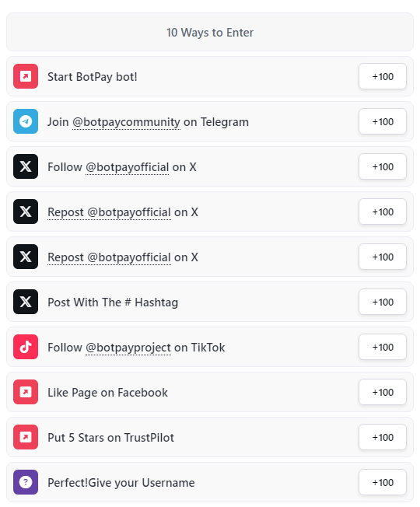Claim +100 for Start BotPay bot
This screenshot has height=507, width=420.
point(383,76)
